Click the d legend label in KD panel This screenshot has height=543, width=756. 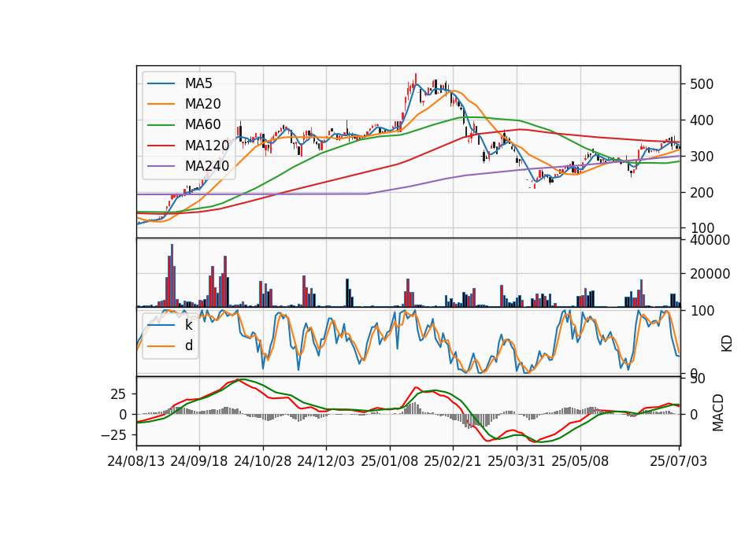click(188, 345)
